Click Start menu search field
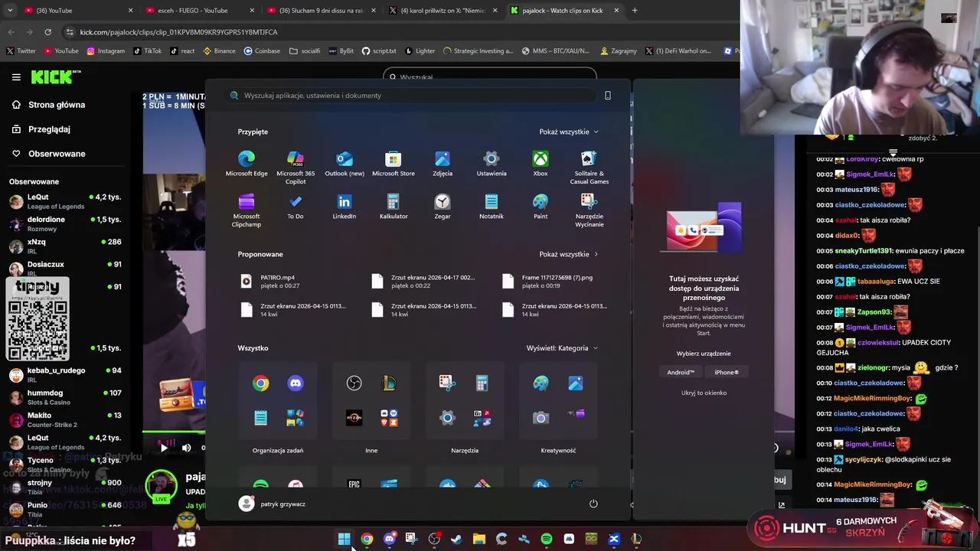This screenshot has height=551, width=980. coord(412,96)
